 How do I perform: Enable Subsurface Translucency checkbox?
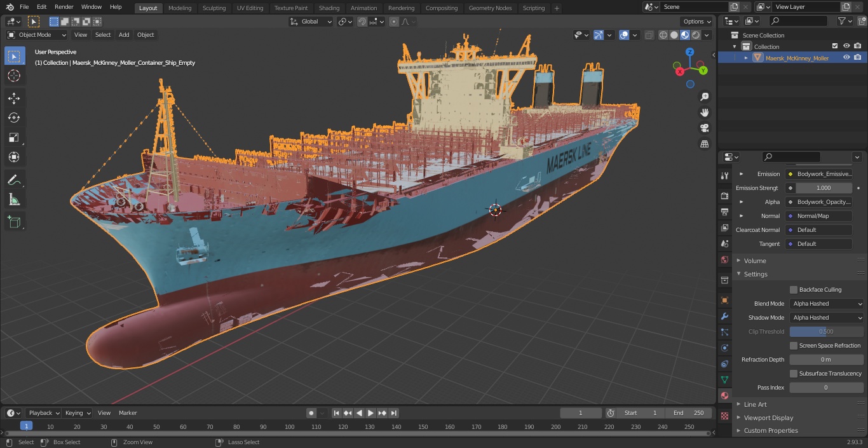click(x=794, y=374)
